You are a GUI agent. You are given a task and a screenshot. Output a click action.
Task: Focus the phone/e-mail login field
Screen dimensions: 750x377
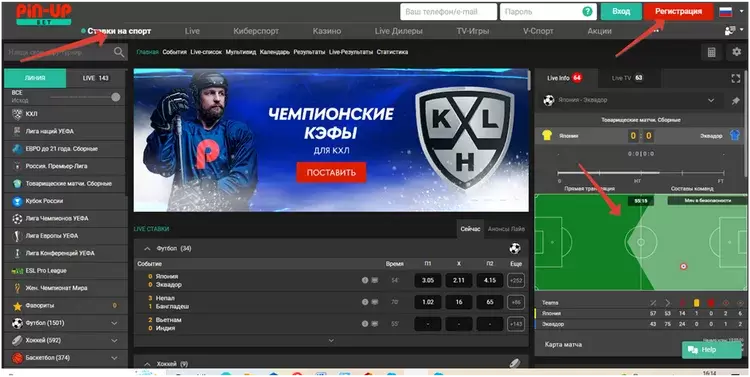click(448, 12)
